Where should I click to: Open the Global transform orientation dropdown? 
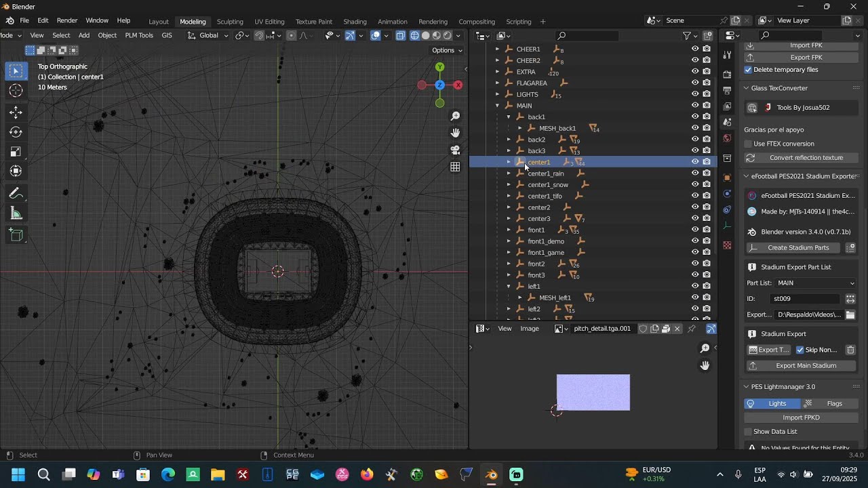point(208,35)
